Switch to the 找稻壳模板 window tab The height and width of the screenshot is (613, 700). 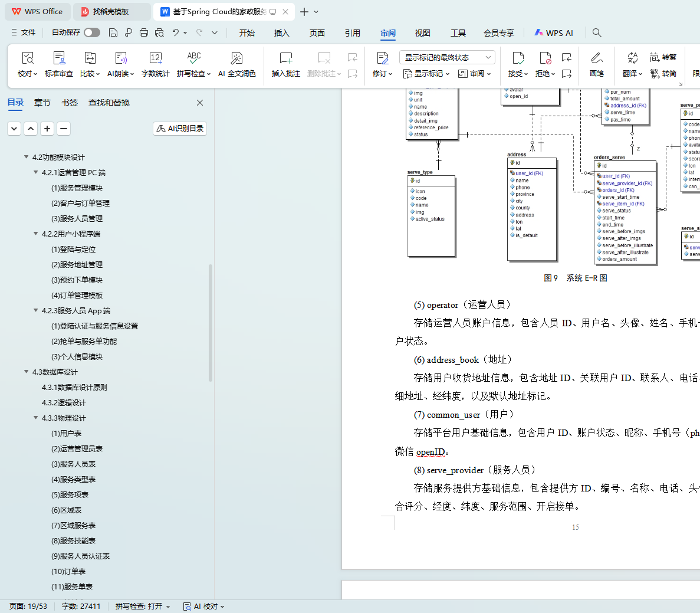111,12
